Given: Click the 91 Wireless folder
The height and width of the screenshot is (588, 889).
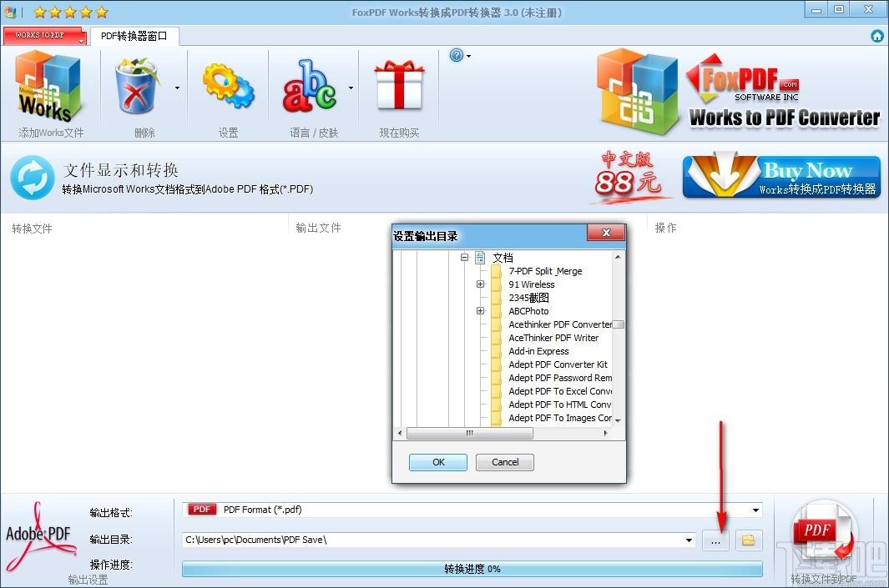Looking at the screenshot, I should click(x=531, y=284).
